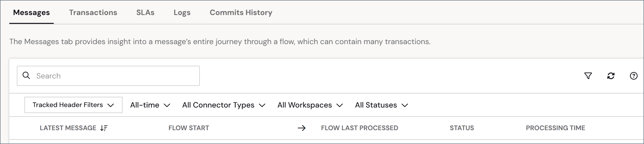Viewport: 644px width, 144px height.
Task: Click the Flow Start column header
Action: tap(189, 128)
